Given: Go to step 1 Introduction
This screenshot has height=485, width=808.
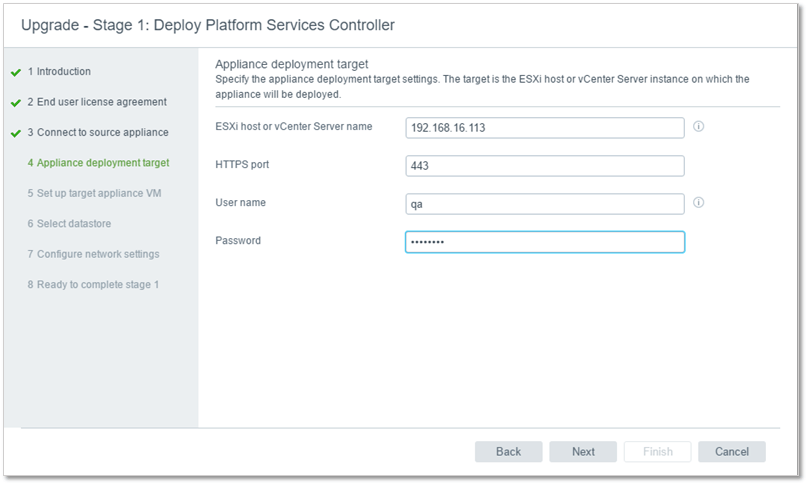Looking at the screenshot, I should pos(59,72).
